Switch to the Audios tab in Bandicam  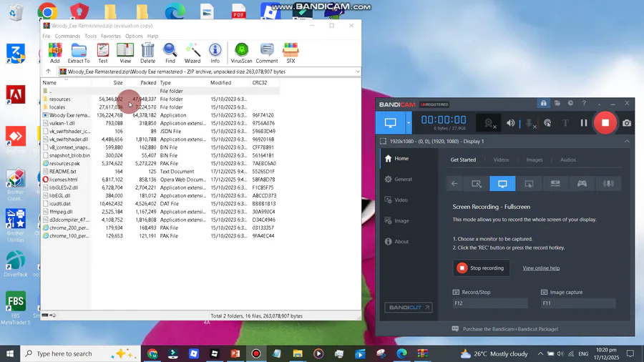click(568, 160)
